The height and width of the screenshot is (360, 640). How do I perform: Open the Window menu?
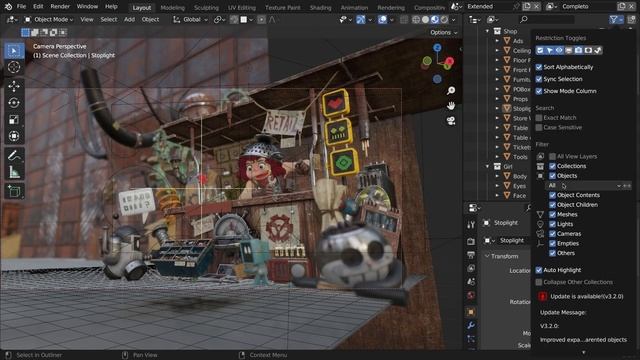coord(87,7)
